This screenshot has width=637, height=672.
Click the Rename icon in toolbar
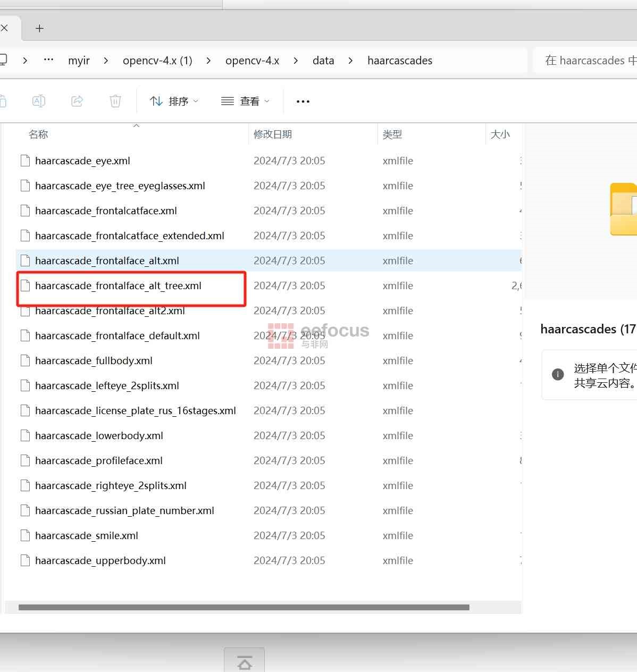pos(39,101)
